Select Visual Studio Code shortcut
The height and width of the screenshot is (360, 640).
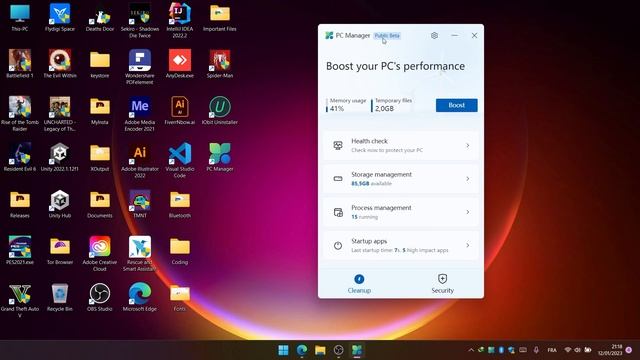180,160
